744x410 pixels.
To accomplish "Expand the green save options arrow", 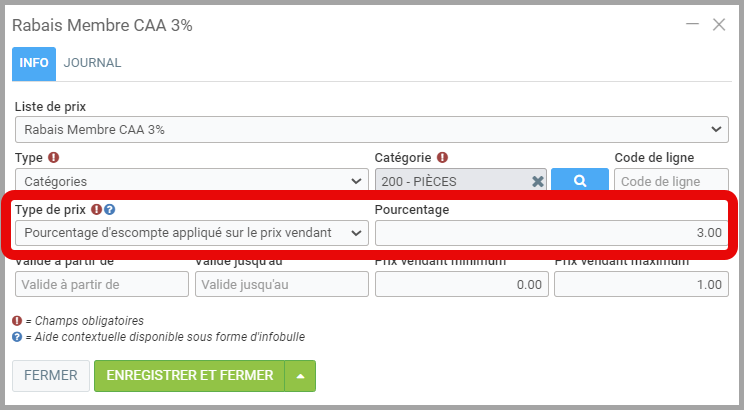I will click(300, 376).
